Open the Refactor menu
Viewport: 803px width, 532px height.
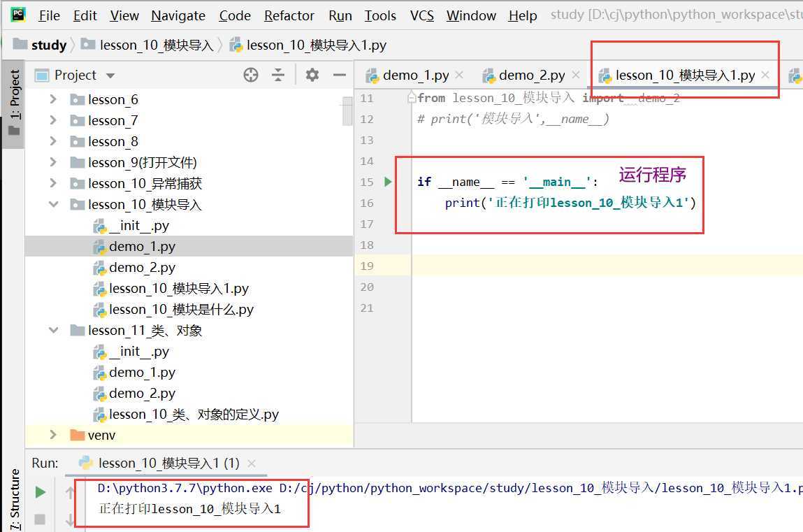tap(289, 16)
